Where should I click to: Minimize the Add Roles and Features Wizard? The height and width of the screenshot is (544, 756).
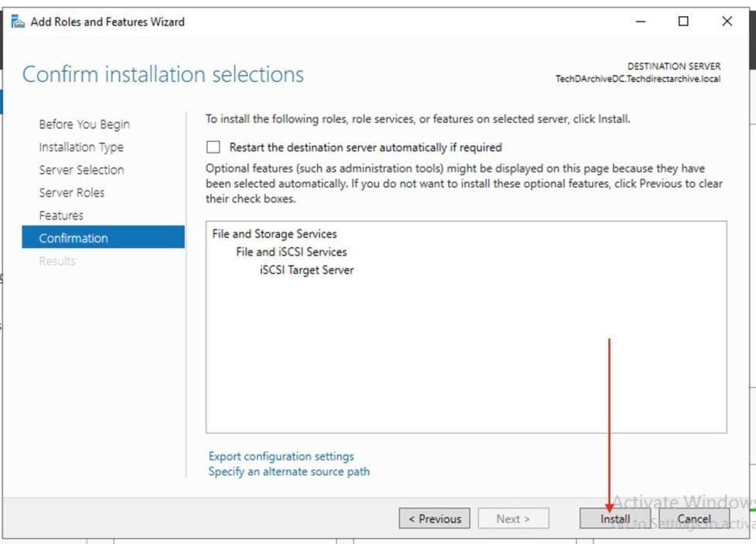pos(640,22)
